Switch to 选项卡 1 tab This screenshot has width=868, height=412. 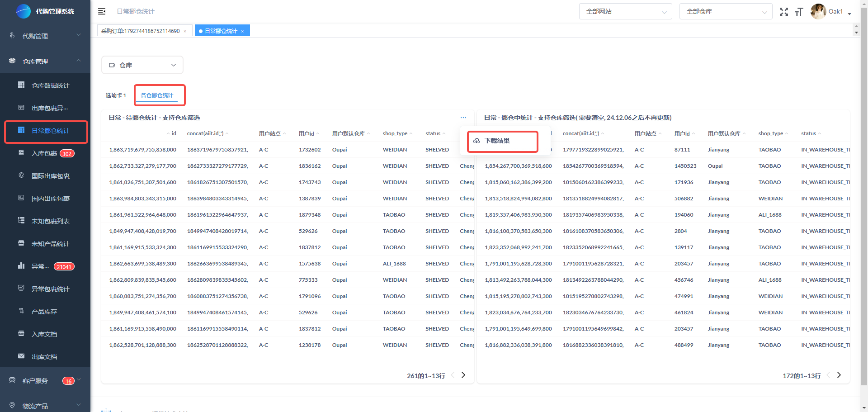(116, 95)
